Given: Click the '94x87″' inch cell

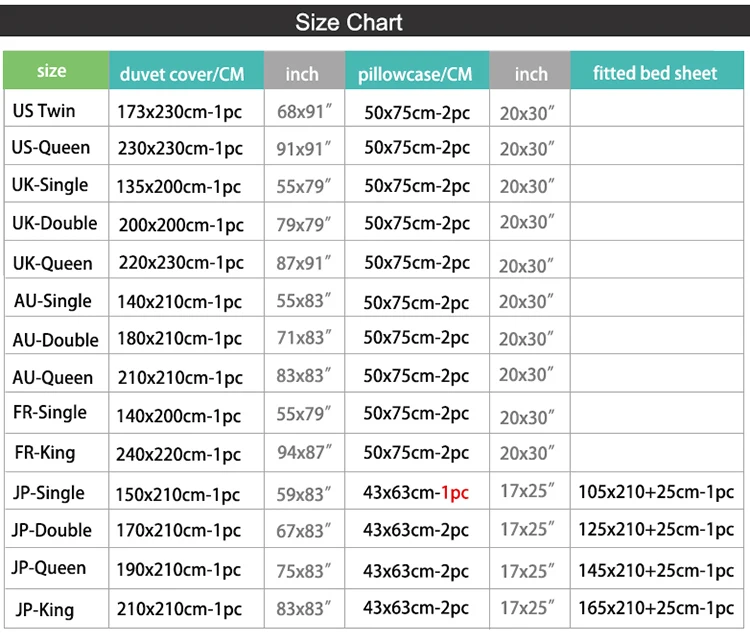Looking at the screenshot, I should click(304, 453).
